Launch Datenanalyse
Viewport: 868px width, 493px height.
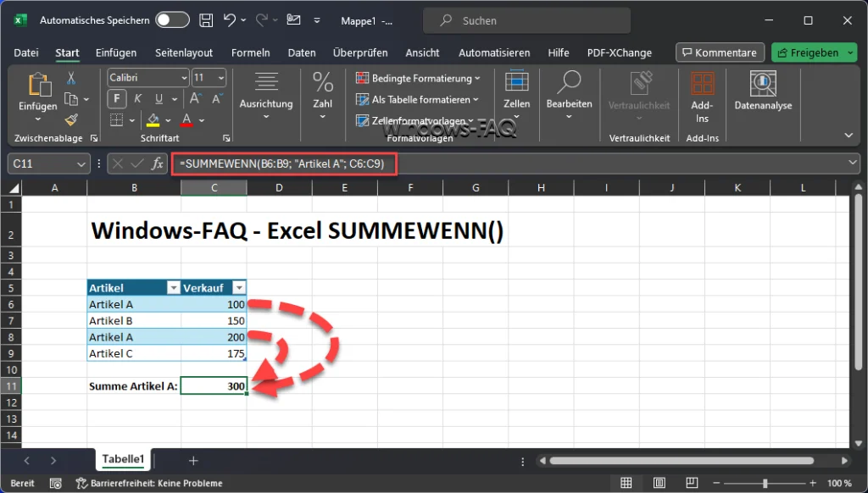pos(763,90)
